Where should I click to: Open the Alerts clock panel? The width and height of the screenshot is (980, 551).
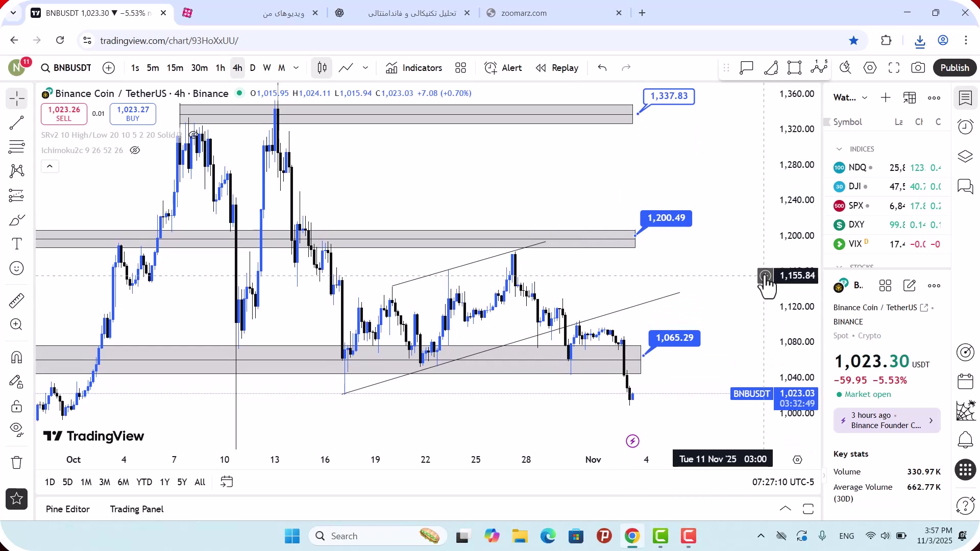pyautogui.click(x=965, y=127)
